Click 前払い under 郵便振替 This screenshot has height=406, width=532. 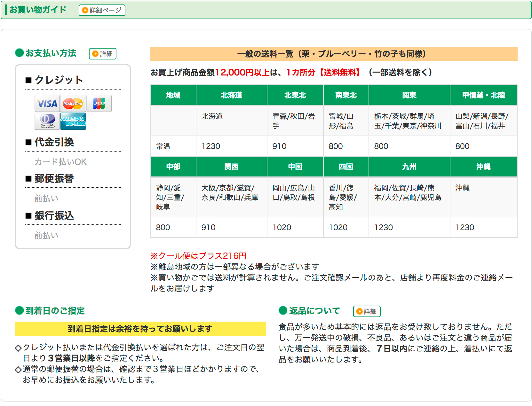coord(46,198)
